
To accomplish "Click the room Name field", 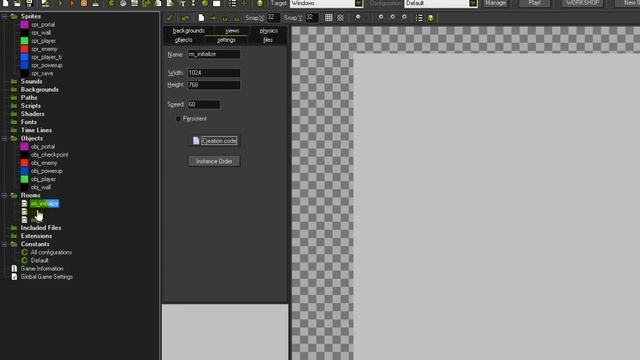I will click(x=213, y=54).
